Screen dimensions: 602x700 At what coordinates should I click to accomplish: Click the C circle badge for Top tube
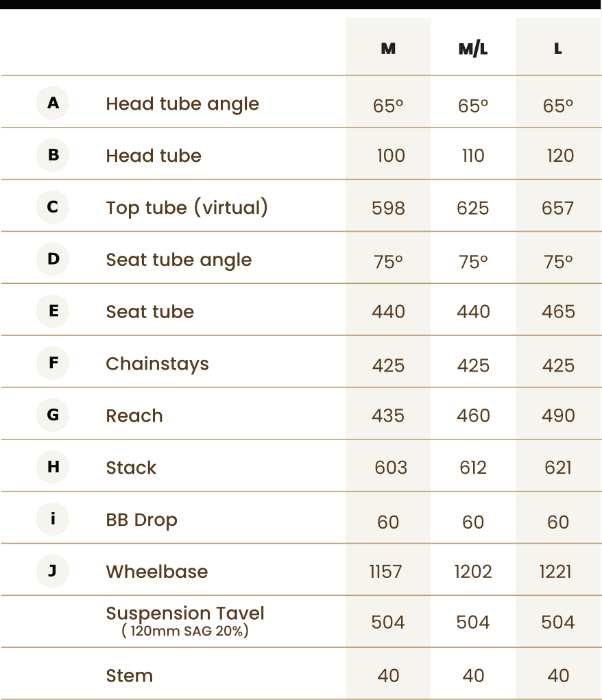(x=53, y=207)
